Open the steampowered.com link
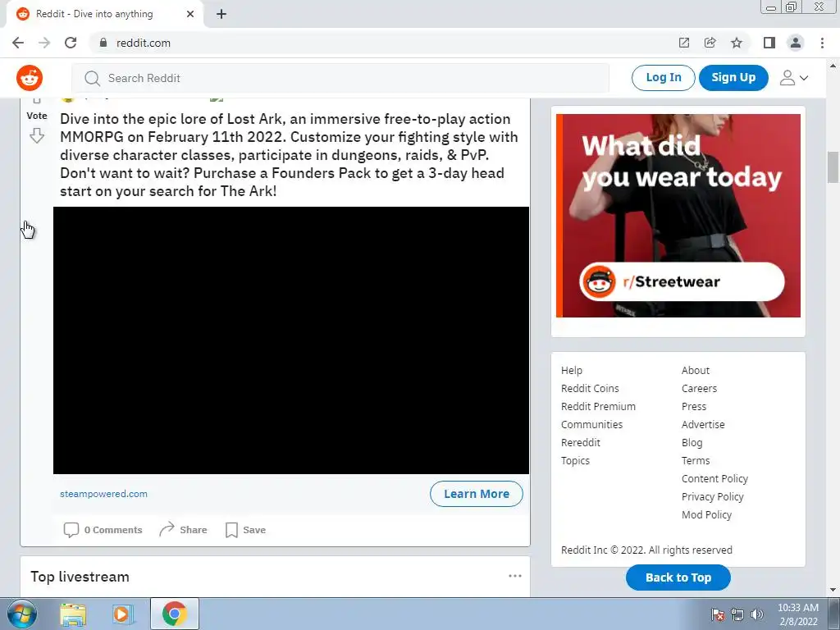 (103, 494)
